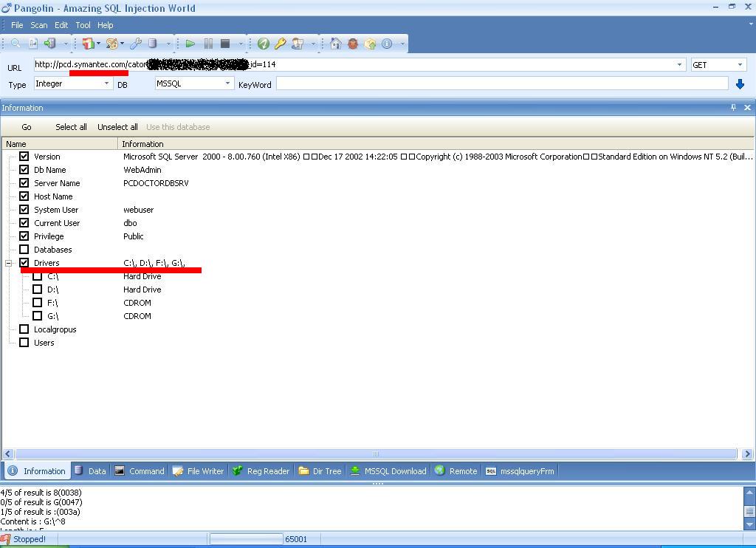This screenshot has width=756, height=548.
Task: Click the Unselect all button
Action: (117, 127)
